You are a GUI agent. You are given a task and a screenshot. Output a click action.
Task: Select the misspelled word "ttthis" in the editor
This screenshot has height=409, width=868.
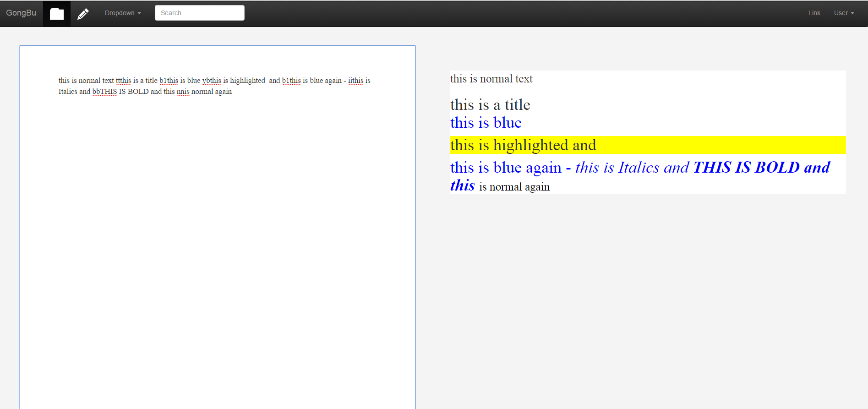point(123,81)
